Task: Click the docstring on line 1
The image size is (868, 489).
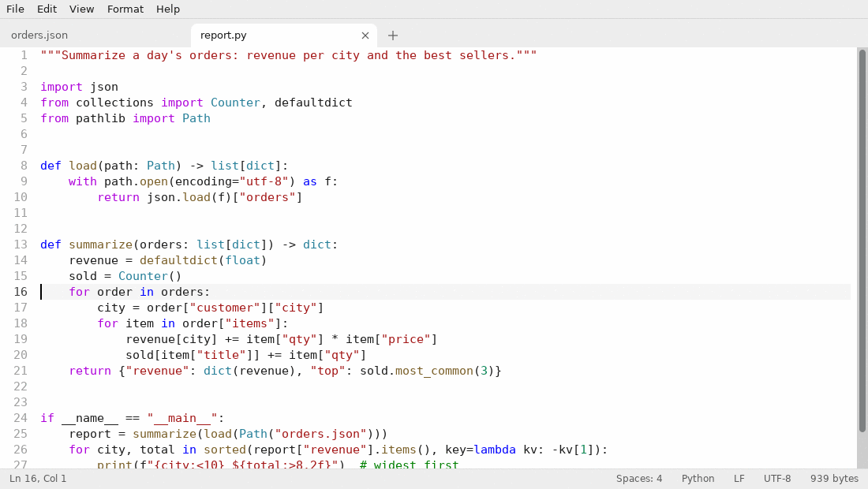Action: (288, 55)
